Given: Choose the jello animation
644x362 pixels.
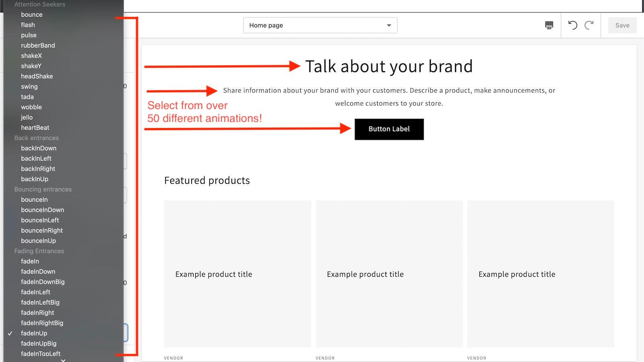Looking at the screenshot, I should coord(27,117).
